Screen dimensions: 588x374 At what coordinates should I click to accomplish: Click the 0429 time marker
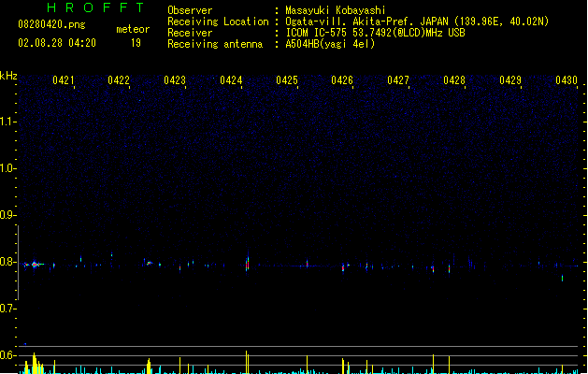pyautogui.click(x=510, y=80)
